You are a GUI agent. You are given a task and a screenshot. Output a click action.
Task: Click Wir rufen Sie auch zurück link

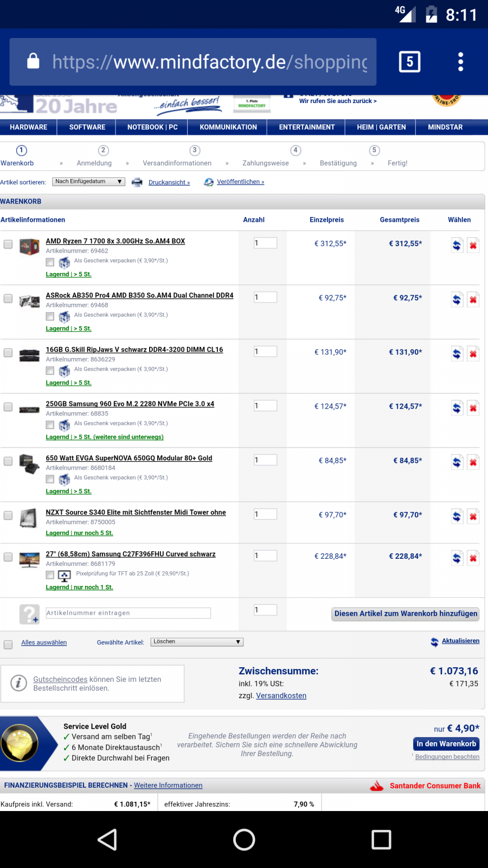338,101
